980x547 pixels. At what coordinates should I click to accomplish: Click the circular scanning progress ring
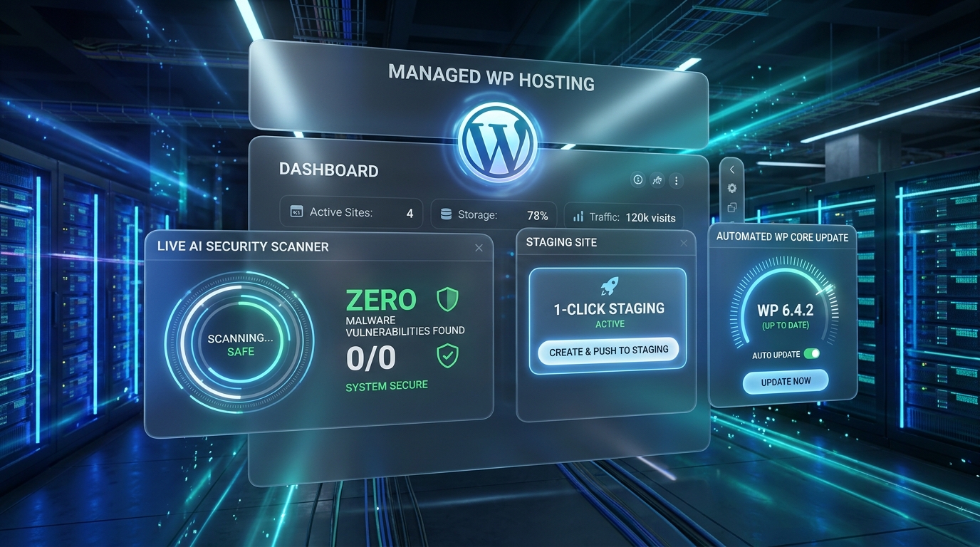pos(239,343)
